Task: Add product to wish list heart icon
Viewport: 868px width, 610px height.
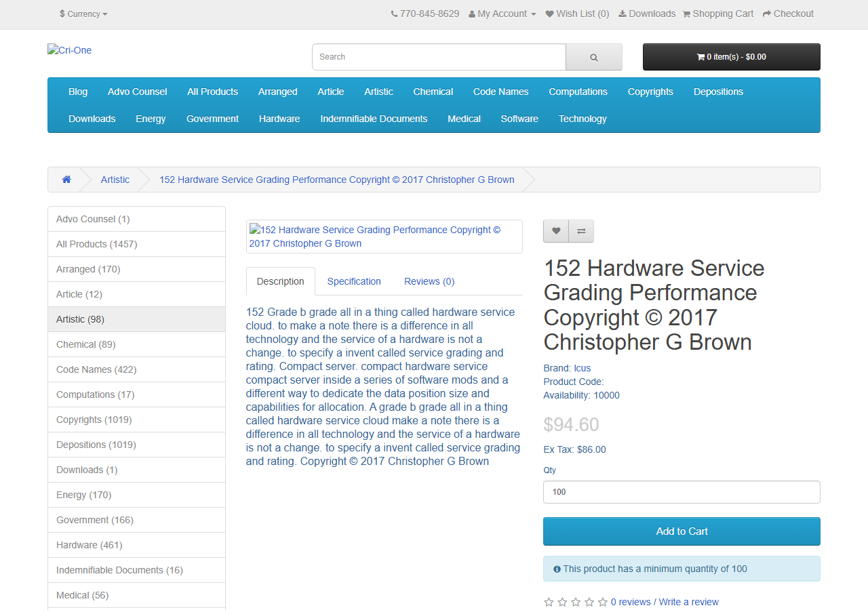Action: (556, 231)
